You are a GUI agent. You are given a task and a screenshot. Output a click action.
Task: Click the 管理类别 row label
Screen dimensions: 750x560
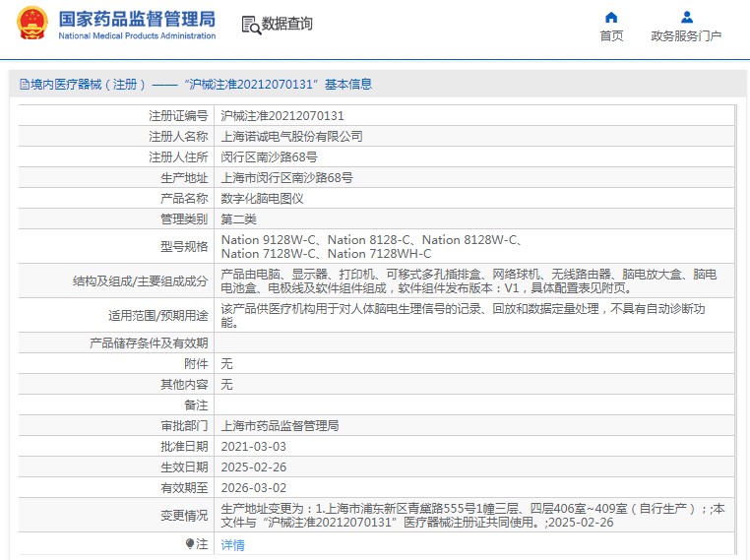point(184,219)
